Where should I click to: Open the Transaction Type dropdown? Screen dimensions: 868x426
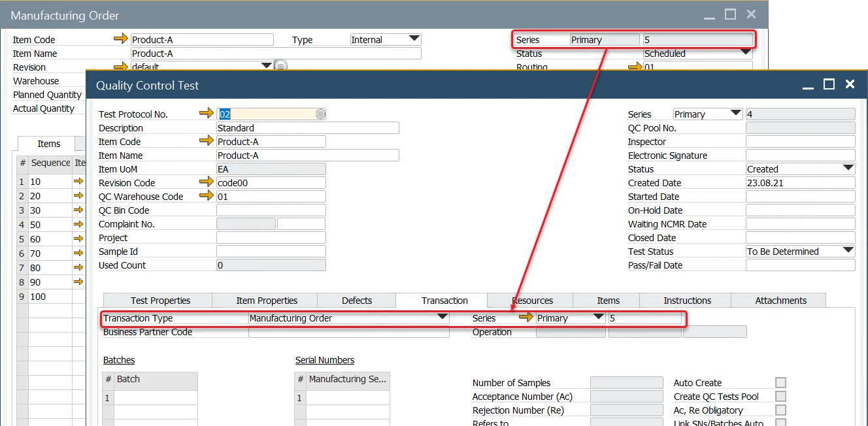pos(442,318)
